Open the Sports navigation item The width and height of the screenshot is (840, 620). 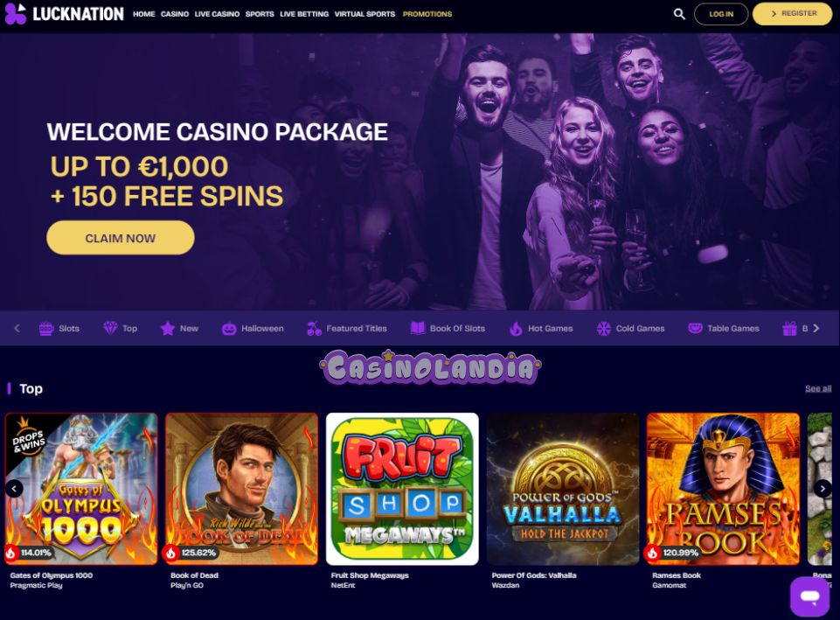[x=260, y=14]
